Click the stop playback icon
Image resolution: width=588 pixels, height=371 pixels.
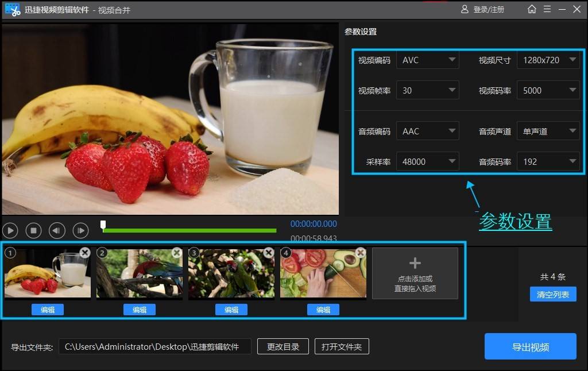pos(33,230)
